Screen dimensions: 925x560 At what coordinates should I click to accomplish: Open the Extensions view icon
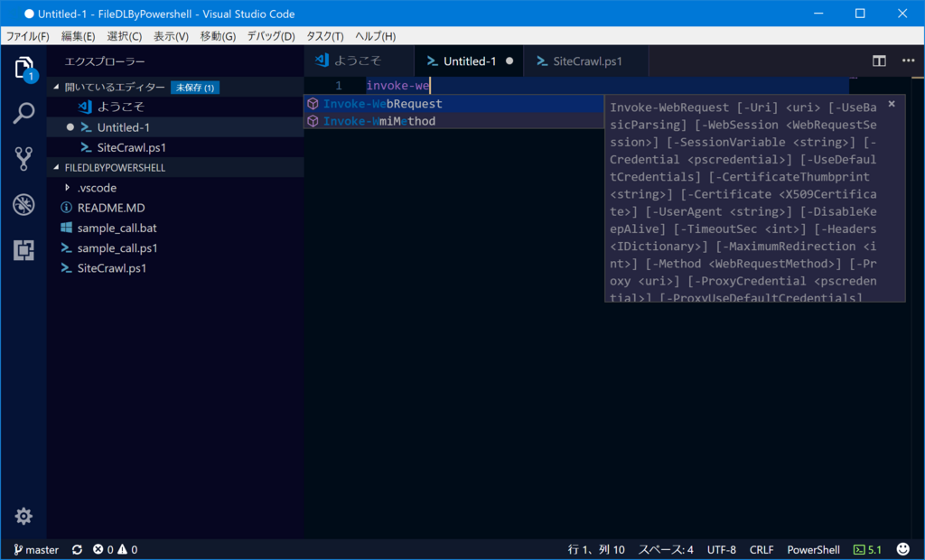(x=23, y=250)
